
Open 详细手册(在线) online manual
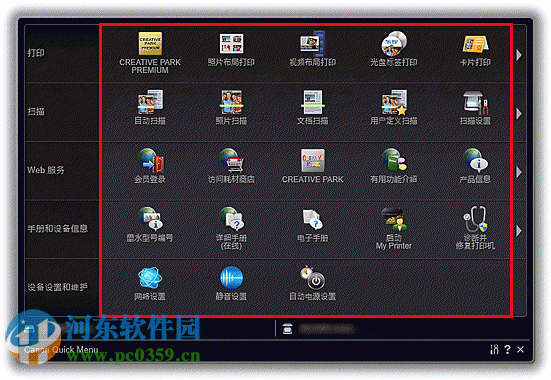pyautogui.click(x=231, y=219)
